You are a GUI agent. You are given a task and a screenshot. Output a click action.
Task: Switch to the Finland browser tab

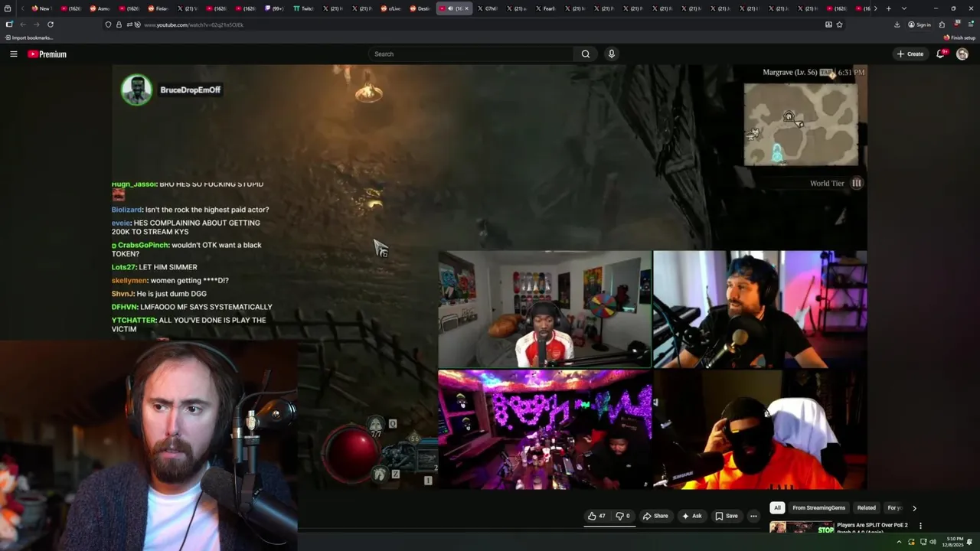pyautogui.click(x=158, y=8)
